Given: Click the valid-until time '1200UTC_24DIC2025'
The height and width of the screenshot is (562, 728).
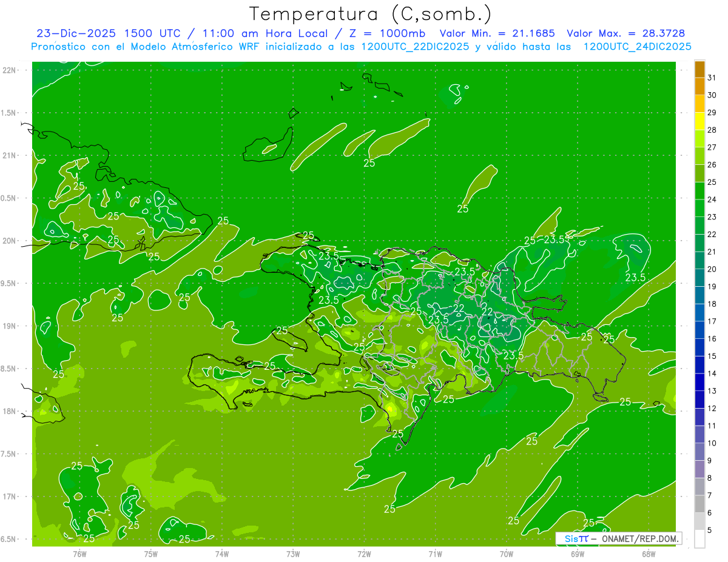Looking at the screenshot, I should [638, 46].
